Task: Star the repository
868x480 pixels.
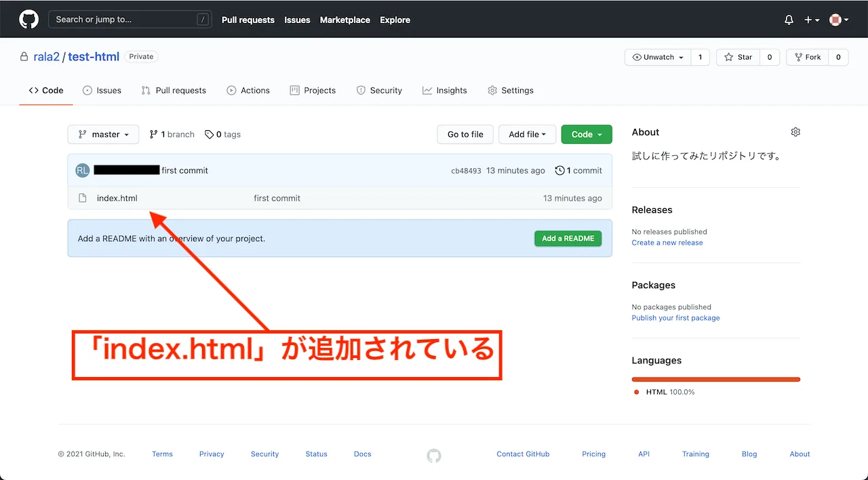Action: click(738, 58)
